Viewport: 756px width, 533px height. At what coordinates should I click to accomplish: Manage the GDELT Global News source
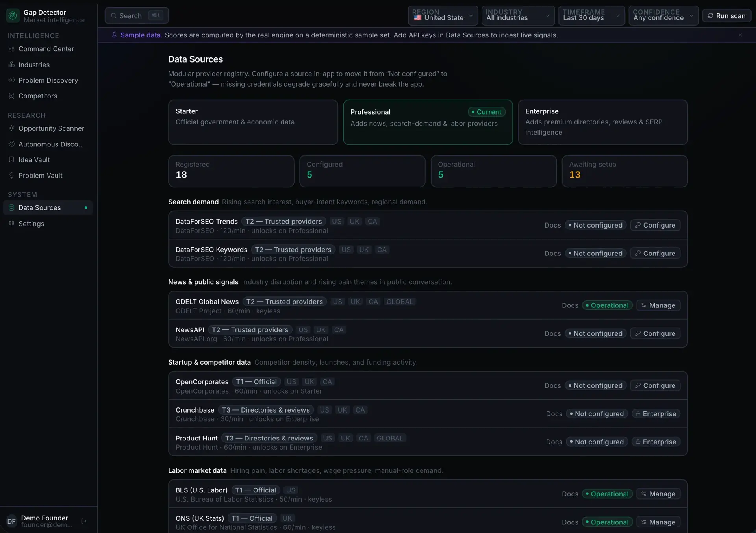(x=658, y=305)
